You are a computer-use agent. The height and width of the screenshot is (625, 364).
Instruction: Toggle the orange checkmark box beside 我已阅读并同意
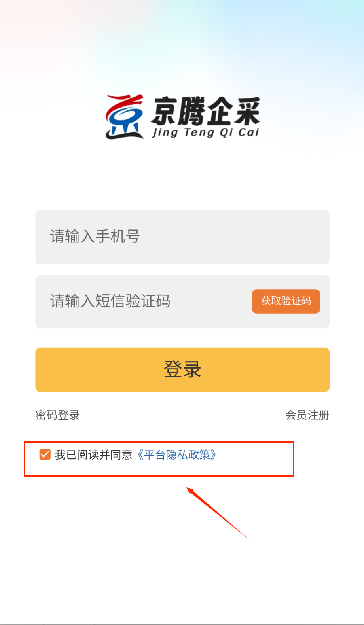coord(45,455)
